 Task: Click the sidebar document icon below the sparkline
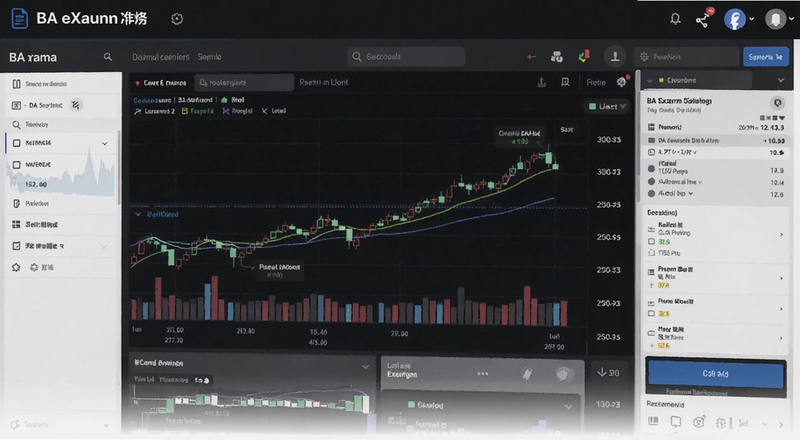pos(16,204)
